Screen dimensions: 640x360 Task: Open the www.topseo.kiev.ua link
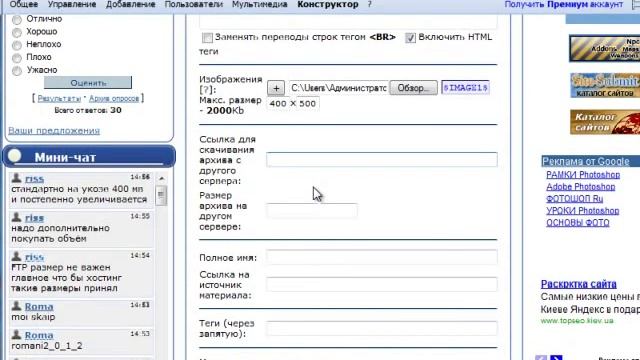tap(577, 321)
